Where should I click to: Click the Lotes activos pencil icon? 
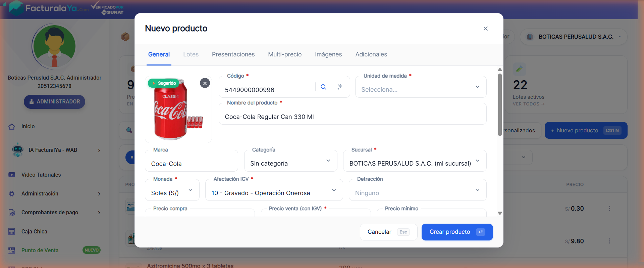point(519,69)
